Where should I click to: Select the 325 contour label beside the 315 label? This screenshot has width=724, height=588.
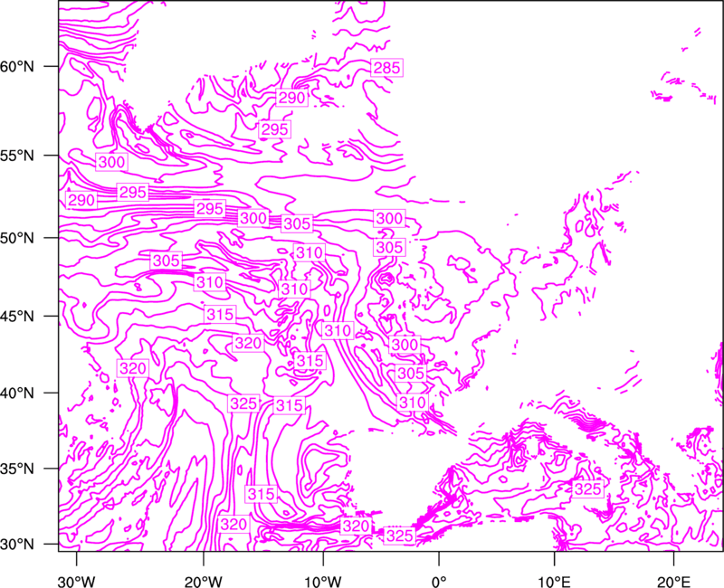[243, 403]
